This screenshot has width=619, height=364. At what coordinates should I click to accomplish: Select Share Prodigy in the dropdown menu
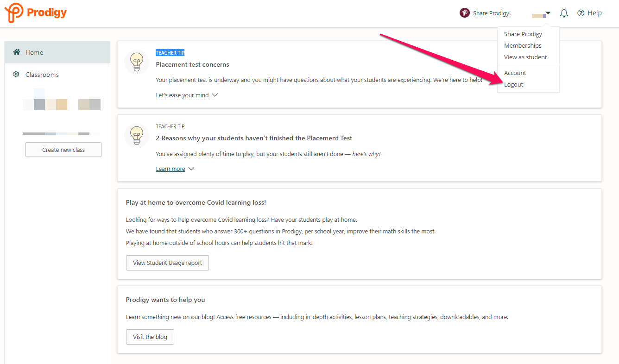(x=523, y=34)
